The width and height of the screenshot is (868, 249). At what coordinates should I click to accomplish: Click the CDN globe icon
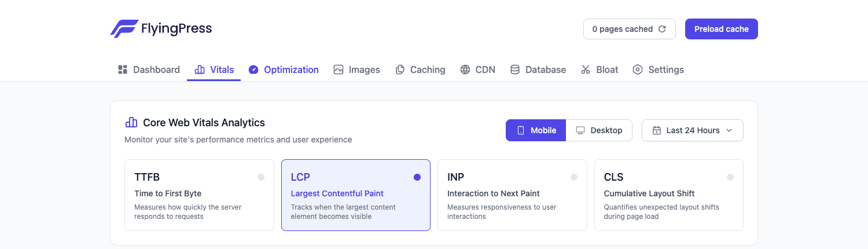[x=465, y=69]
